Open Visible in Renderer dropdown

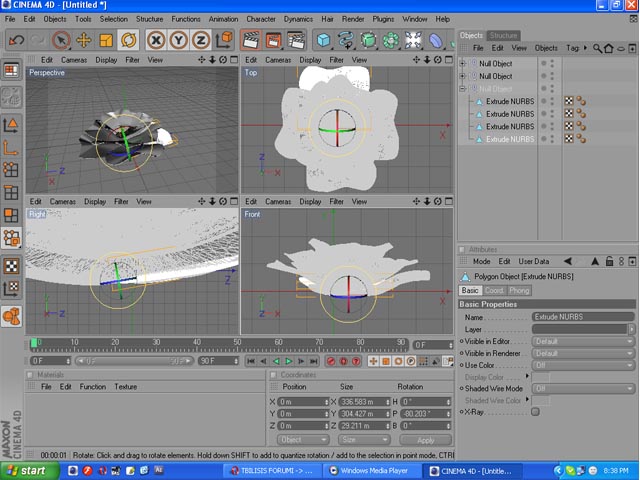(x=583, y=353)
